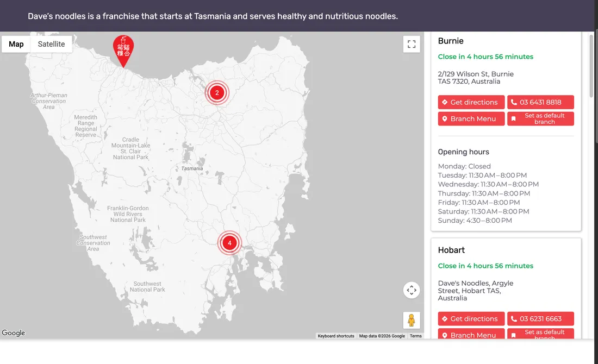This screenshot has height=364, width=598.
Task: Click Southwest National Park map label
Action: tap(147, 287)
